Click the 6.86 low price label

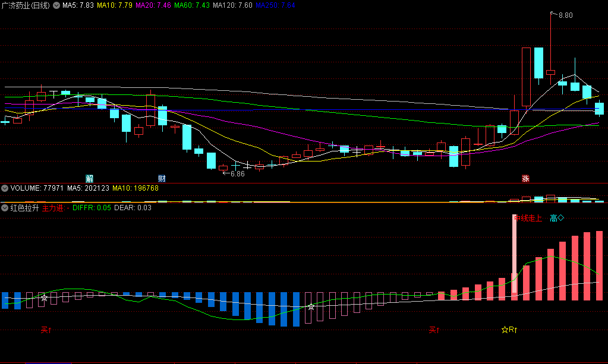tap(238, 174)
